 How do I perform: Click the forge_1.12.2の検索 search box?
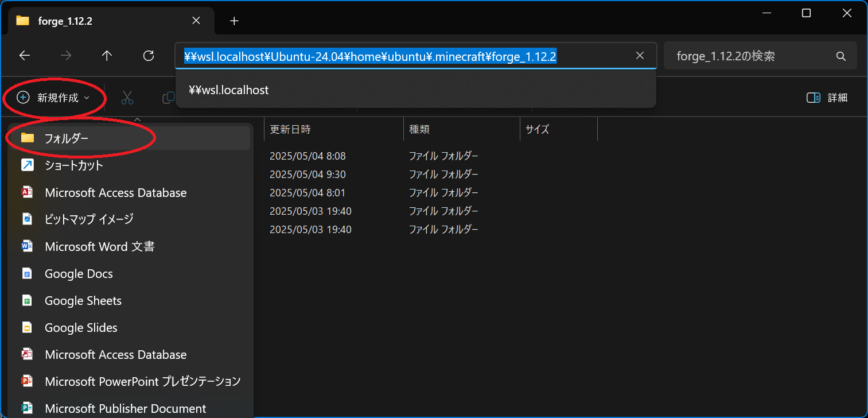tap(761, 56)
